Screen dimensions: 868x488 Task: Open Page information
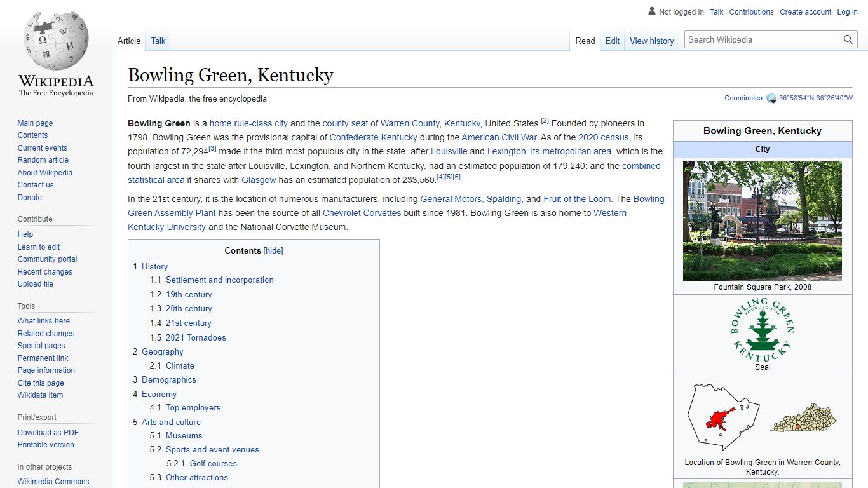point(46,370)
